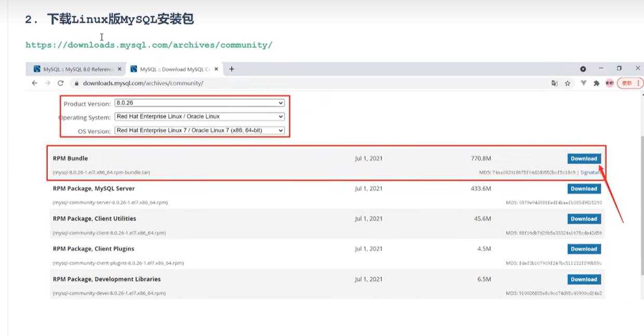The height and width of the screenshot is (336, 644).
Task: Download RPM Package, Client Plugins
Action: [x=584, y=249]
